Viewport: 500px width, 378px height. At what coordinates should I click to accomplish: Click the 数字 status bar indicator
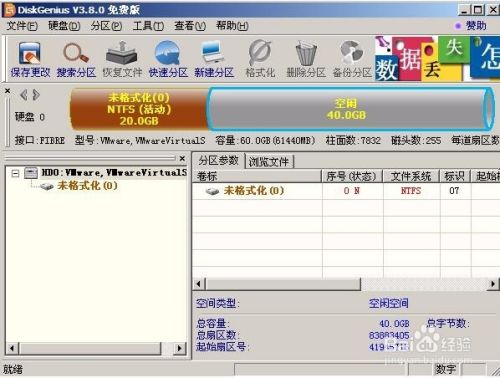point(446,369)
